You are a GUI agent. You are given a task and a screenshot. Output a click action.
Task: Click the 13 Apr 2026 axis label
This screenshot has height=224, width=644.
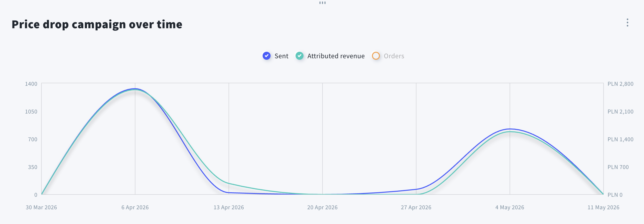(x=228, y=207)
